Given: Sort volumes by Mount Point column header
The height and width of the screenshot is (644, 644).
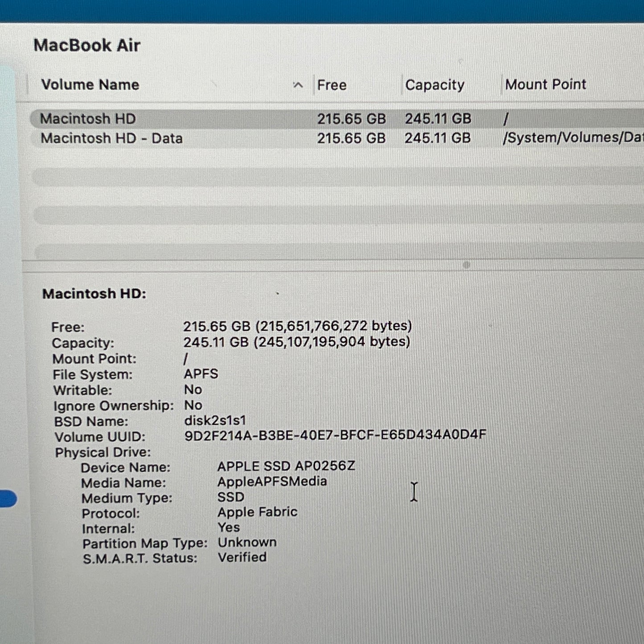Looking at the screenshot, I should pos(546,84).
